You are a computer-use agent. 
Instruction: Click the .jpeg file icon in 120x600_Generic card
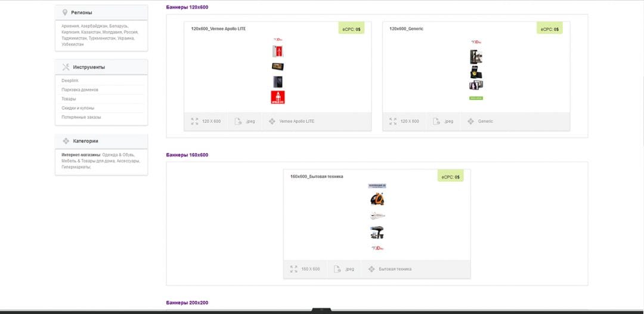click(436, 121)
